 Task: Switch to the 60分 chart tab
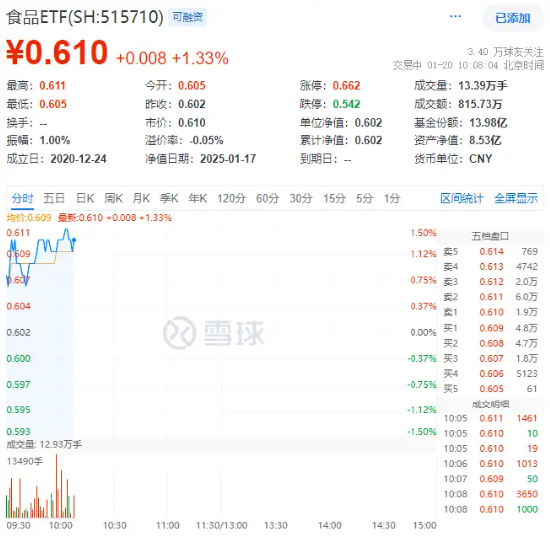click(x=267, y=198)
